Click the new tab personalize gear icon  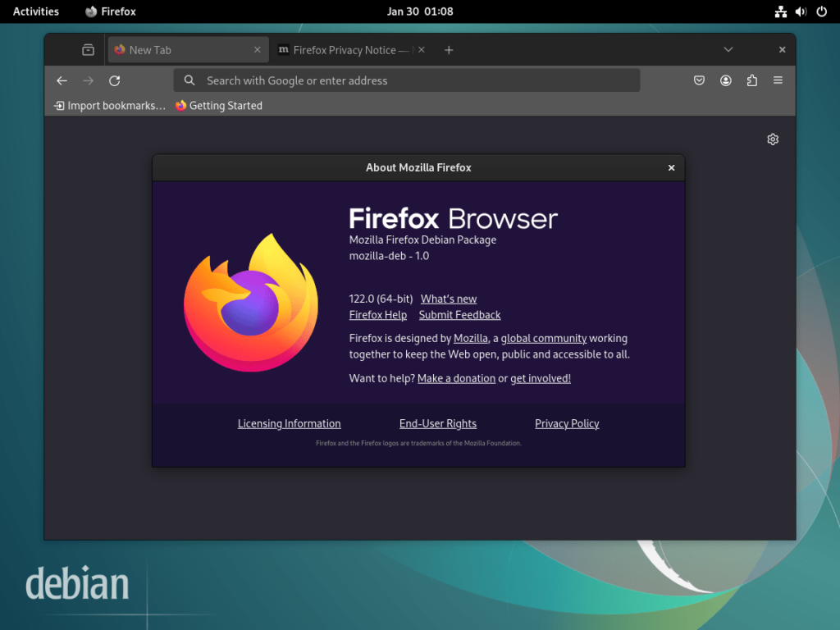click(773, 139)
